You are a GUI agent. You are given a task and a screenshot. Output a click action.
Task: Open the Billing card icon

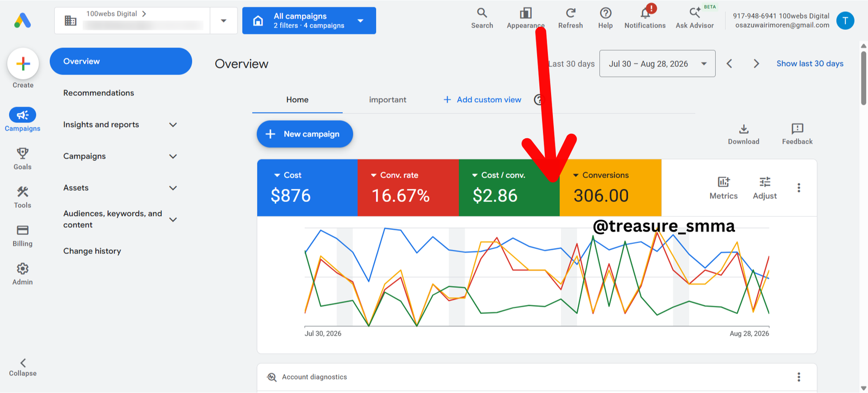pyautogui.click(x=22, y=230)
